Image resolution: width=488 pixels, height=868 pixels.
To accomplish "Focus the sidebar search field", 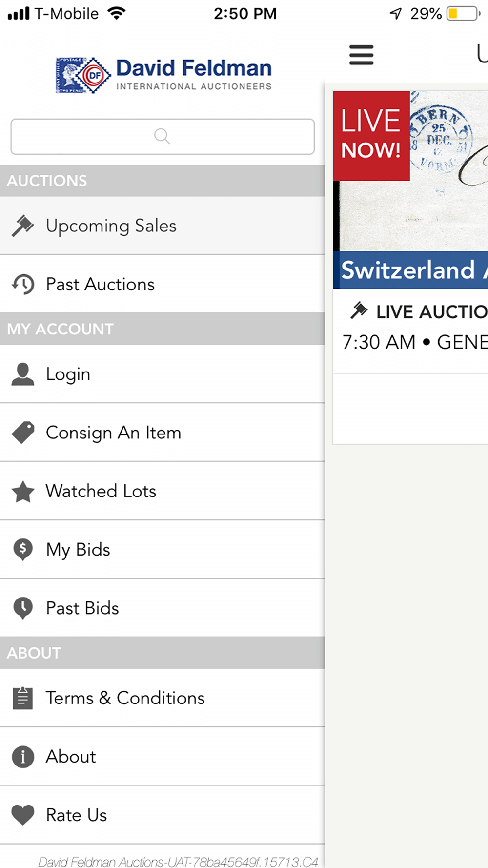I will coord(163,136).
